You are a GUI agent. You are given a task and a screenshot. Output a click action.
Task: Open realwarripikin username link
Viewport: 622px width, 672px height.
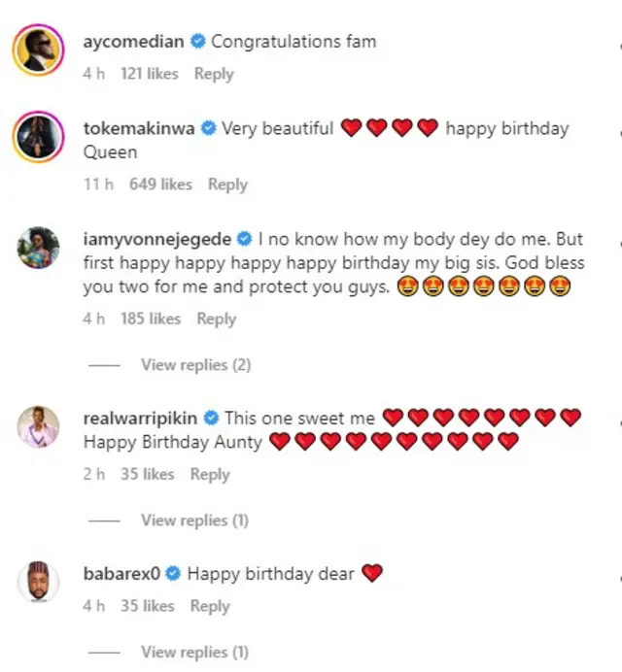[141, 419]
